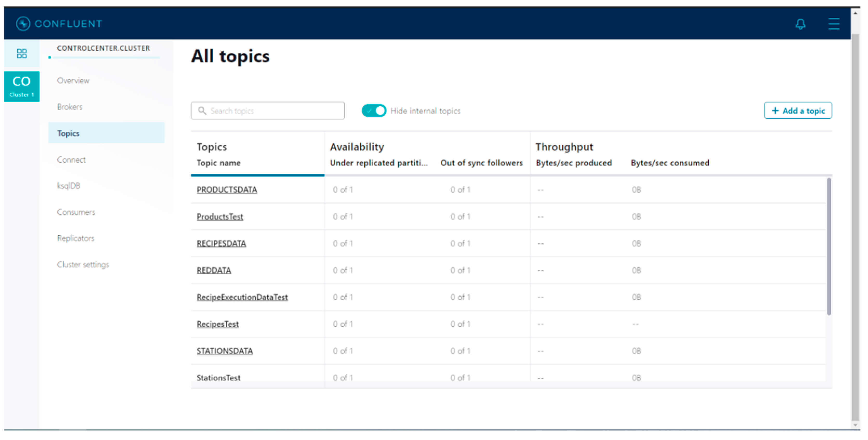
Task: Click the page vertical scrollbar down arrow
Action: click(855, 425)
